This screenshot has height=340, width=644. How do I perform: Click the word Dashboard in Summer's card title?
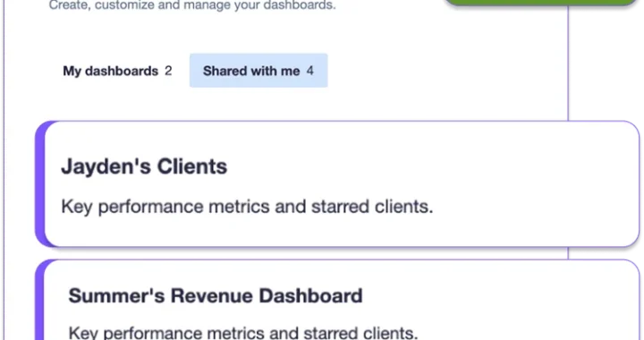point(311,295)
